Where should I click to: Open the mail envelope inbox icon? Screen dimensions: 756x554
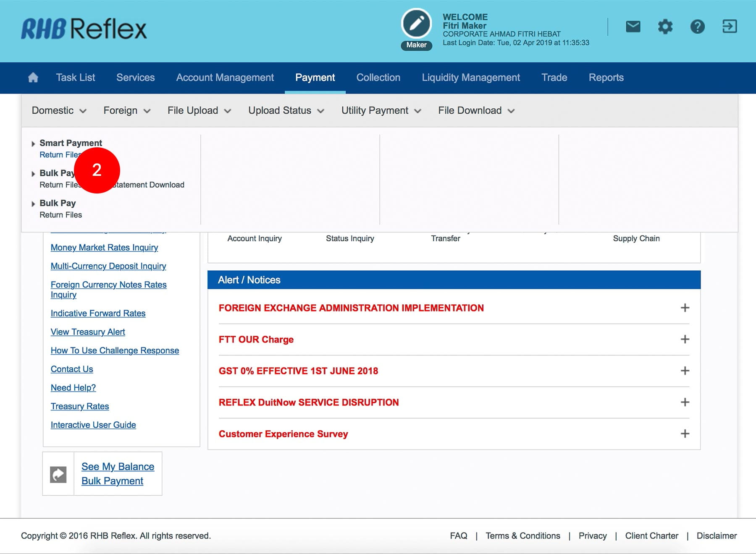[633, 27]
